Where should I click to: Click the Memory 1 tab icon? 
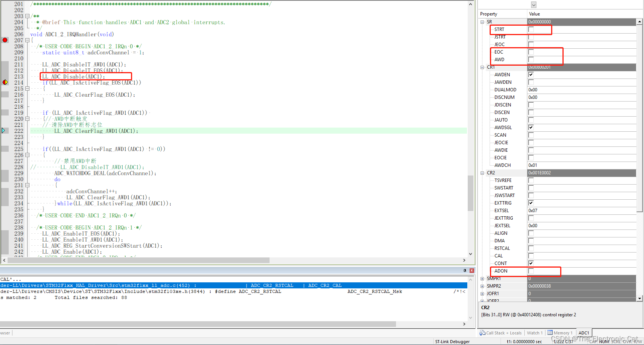[x=550, y=333]
